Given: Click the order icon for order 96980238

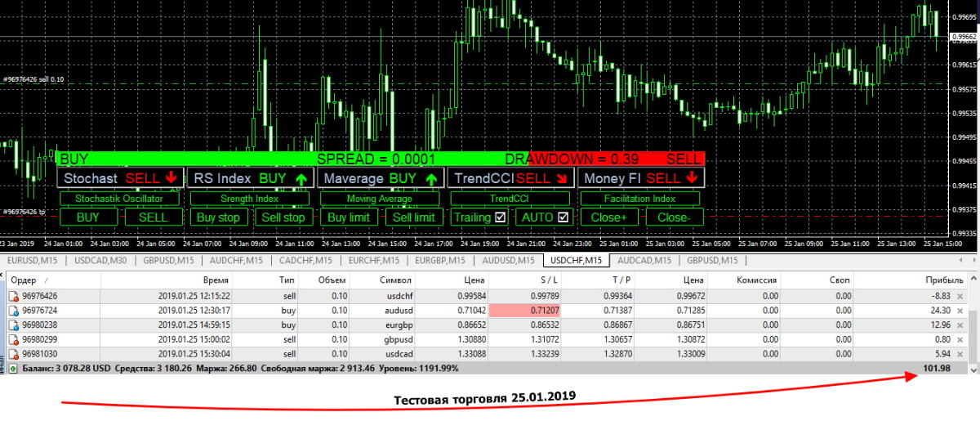Looking at the screenshot, I should coord(13,325).
